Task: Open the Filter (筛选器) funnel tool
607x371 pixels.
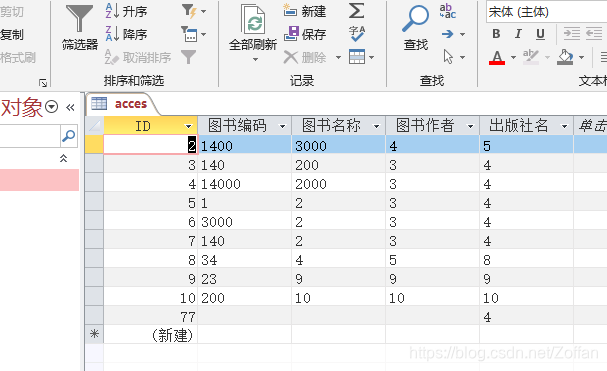Action: [80, 28]
